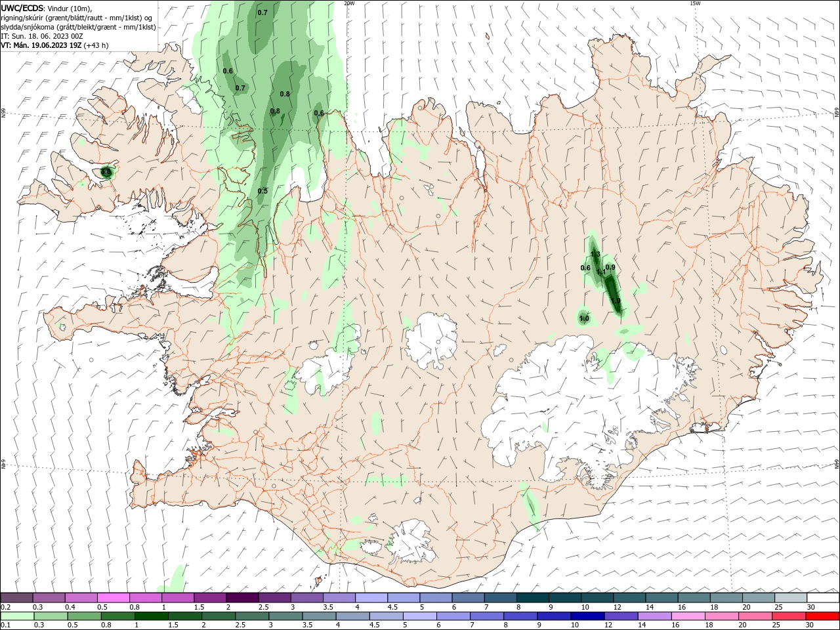Select the light lavender 4 snow legend swatch

(371, 597)
